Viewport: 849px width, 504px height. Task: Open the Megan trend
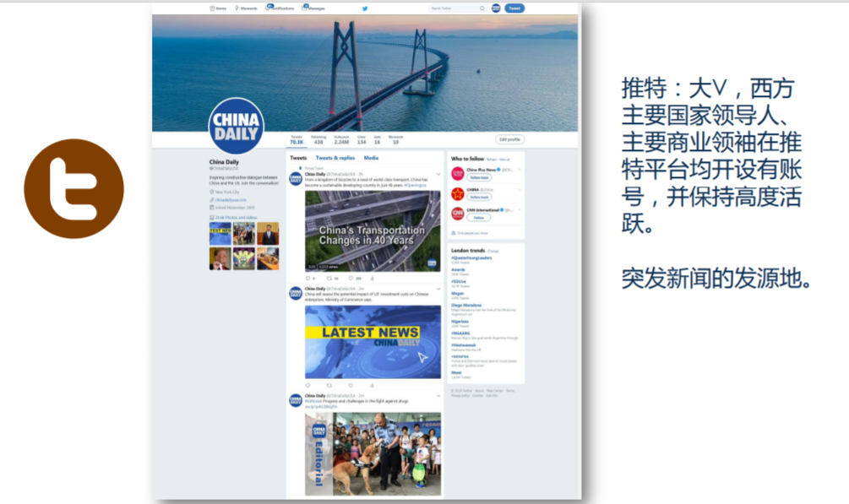click(x=458, y=294)
